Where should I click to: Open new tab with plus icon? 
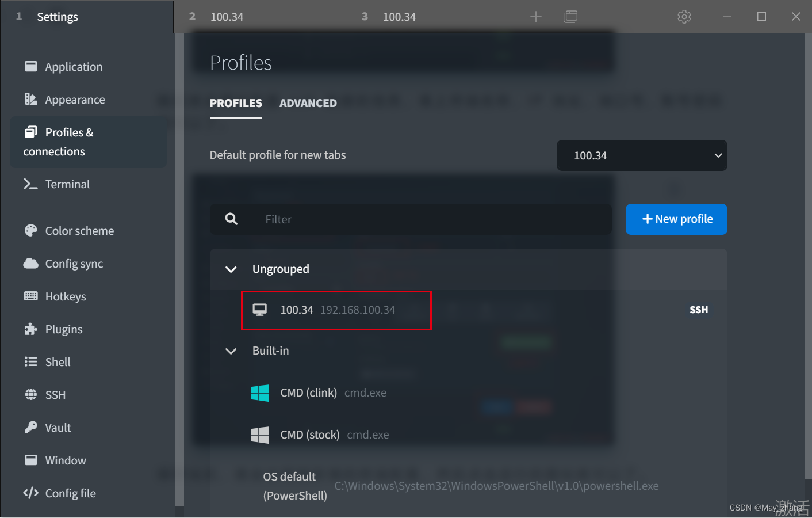pos(535,17)
